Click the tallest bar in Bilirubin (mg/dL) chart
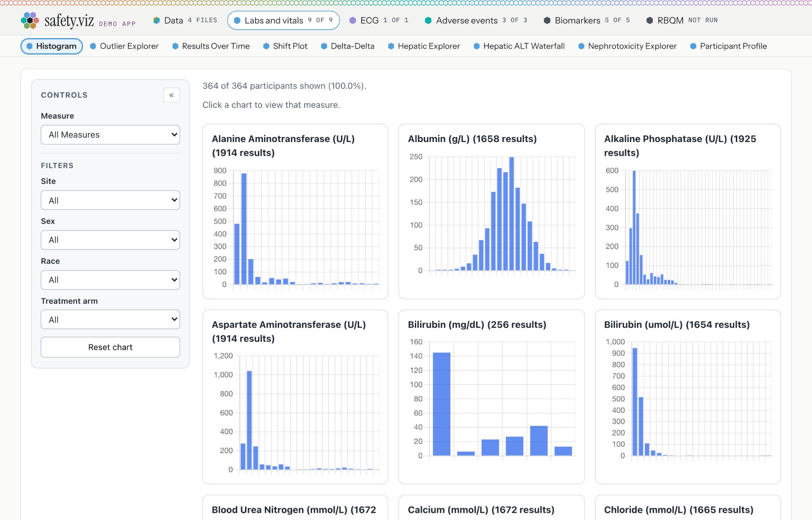The height and width of the screenshot is (520, 812). pos(442,404)
